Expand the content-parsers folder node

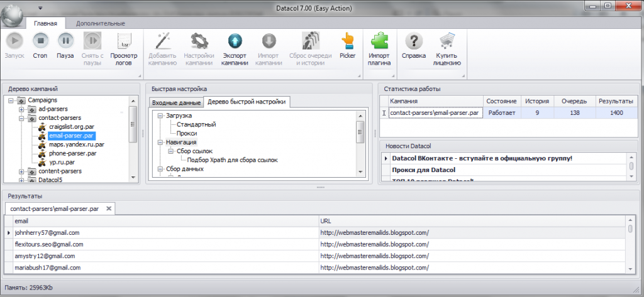21,171
